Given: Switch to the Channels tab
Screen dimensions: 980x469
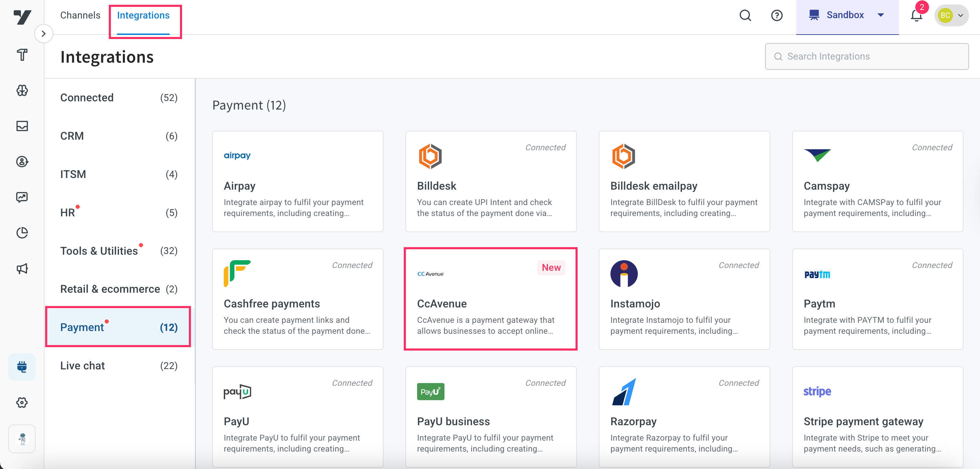Looking at the screenshot, I should (x=80, y=15).
